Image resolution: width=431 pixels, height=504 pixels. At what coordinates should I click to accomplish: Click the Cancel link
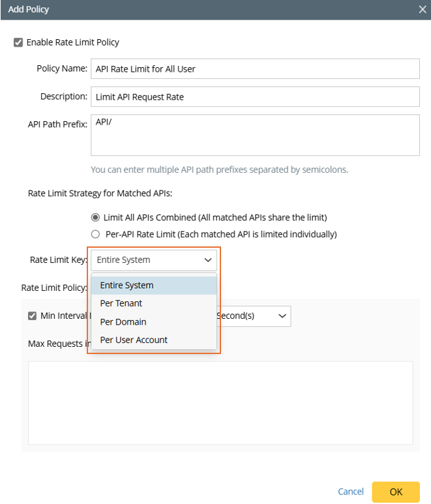(x=351, y=492)
